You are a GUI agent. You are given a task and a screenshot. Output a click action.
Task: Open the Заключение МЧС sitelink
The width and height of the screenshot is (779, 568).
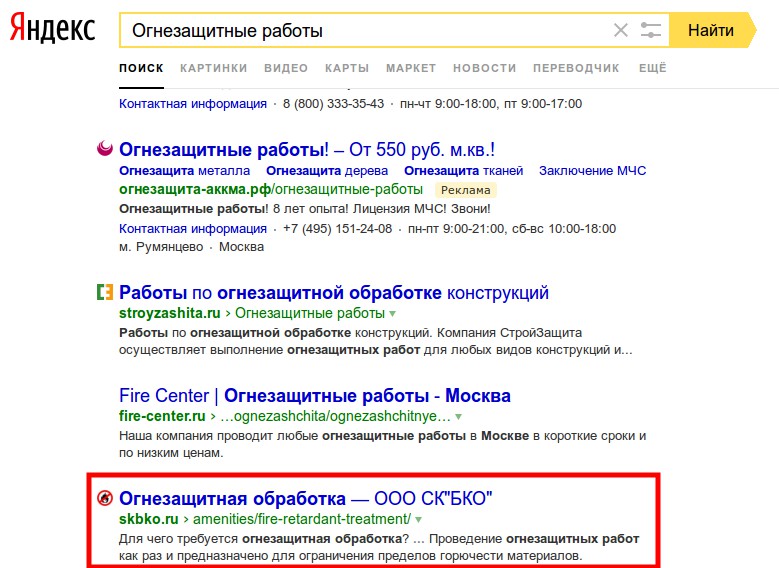pos(593,170)
